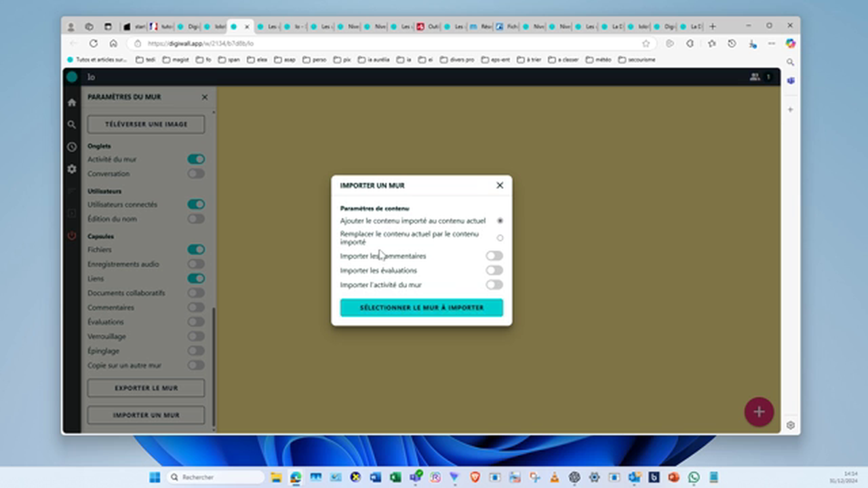
Task: Enable the Conversation toggle
Action: click(x=195, y=174)
